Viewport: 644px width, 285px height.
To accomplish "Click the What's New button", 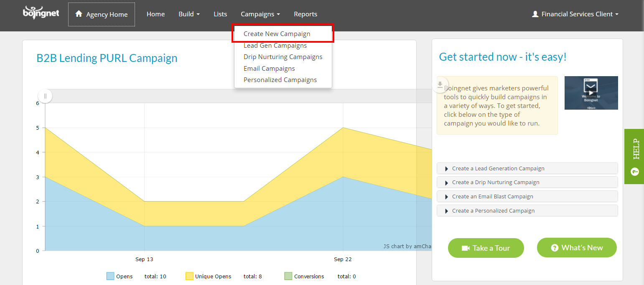I will click(x=576, y=248).
